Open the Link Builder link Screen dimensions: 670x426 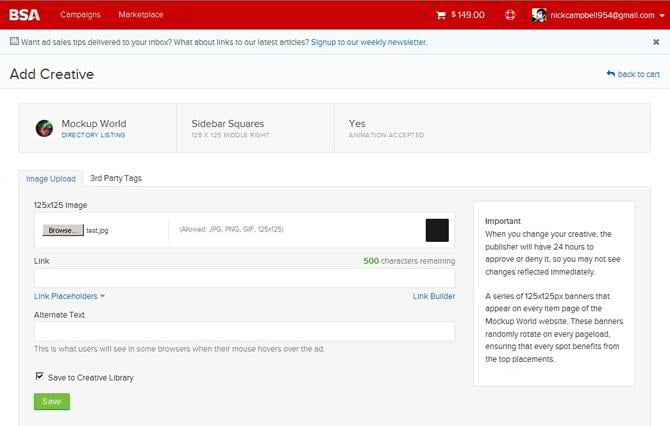pyautogui.click(x=433, y=296)
